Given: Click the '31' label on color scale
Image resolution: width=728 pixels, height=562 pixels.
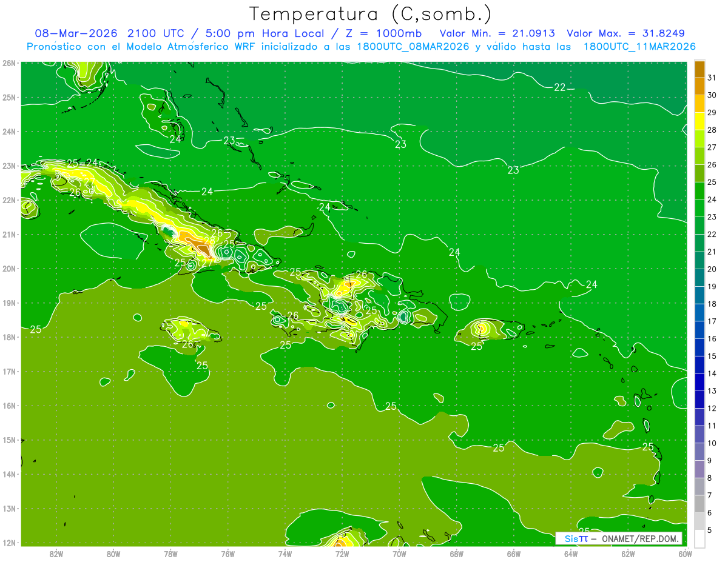Looking at the screenshot, I should pos(712,78).
